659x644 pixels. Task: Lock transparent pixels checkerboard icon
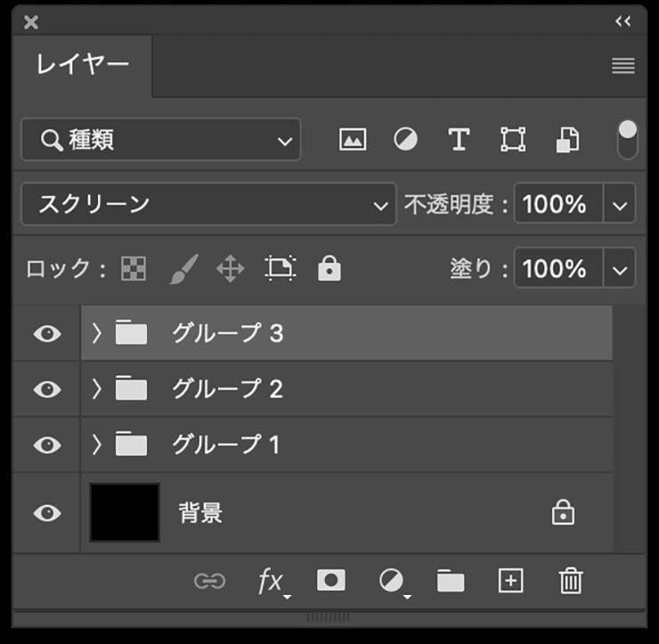point(134,268)
